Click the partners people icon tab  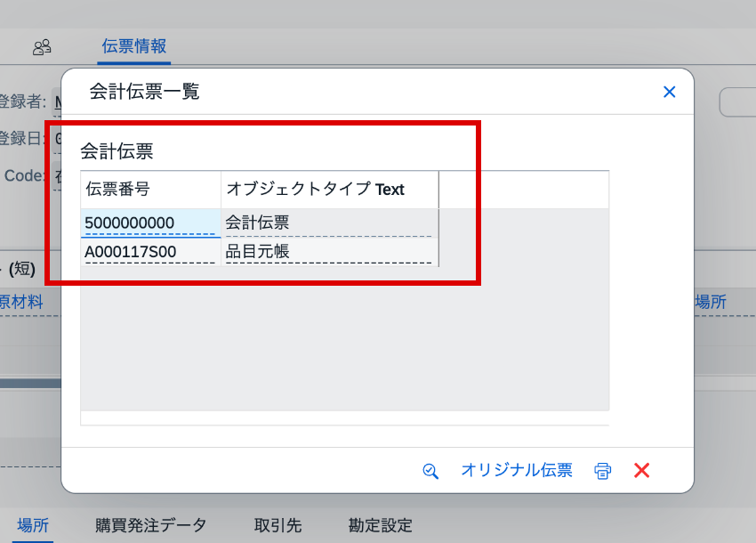click(x=42, y=47)
